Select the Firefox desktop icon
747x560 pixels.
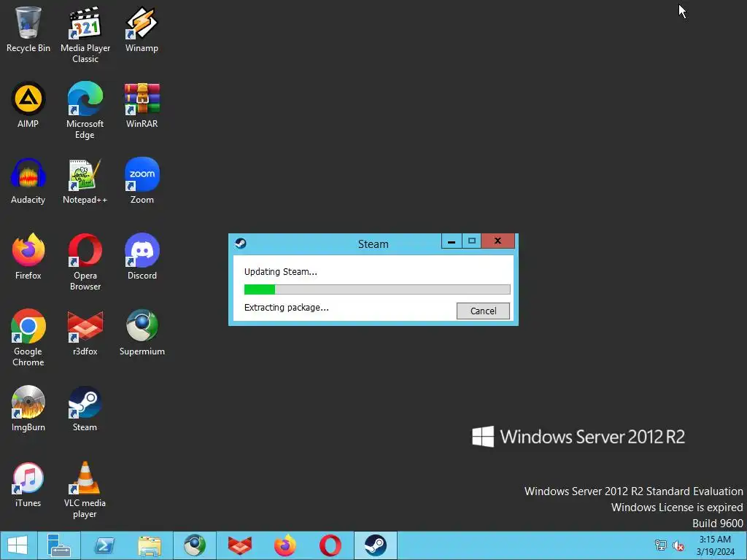tap(28, 257)
